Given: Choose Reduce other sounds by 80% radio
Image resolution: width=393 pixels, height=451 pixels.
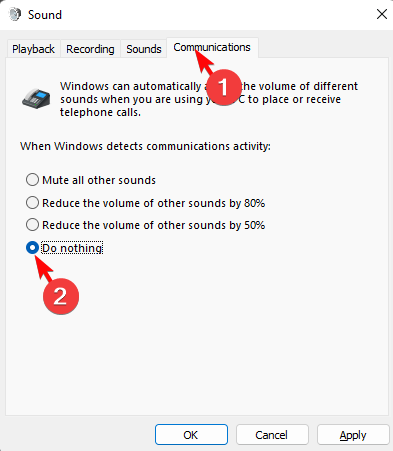Looking at the screenshot, I should pos(32,203).
